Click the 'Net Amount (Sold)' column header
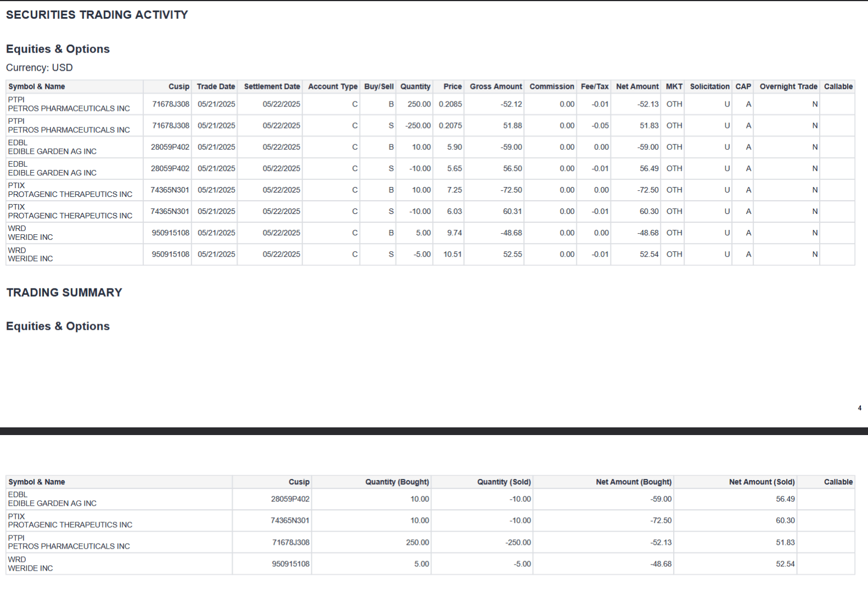This screenshot has height=615, width=868. point(762,482)
